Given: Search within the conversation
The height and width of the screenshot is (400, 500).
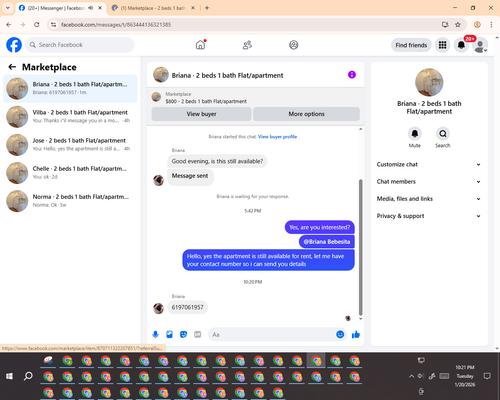Looking at the screenshot, I should [443, 134].
